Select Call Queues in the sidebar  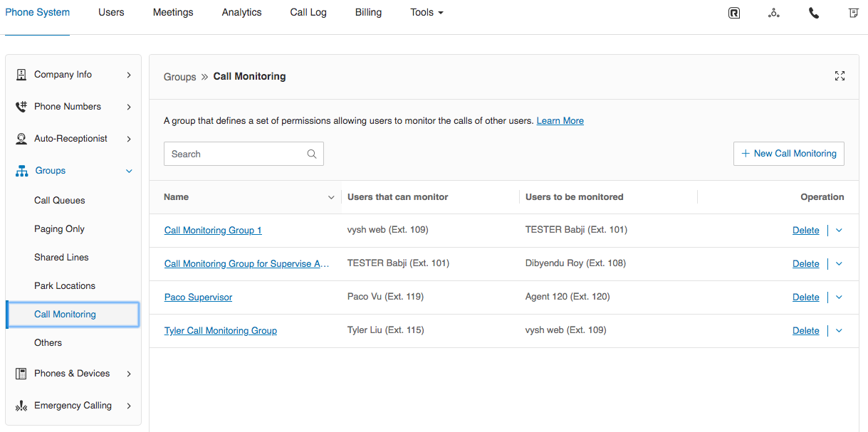(x=60, y=201)
